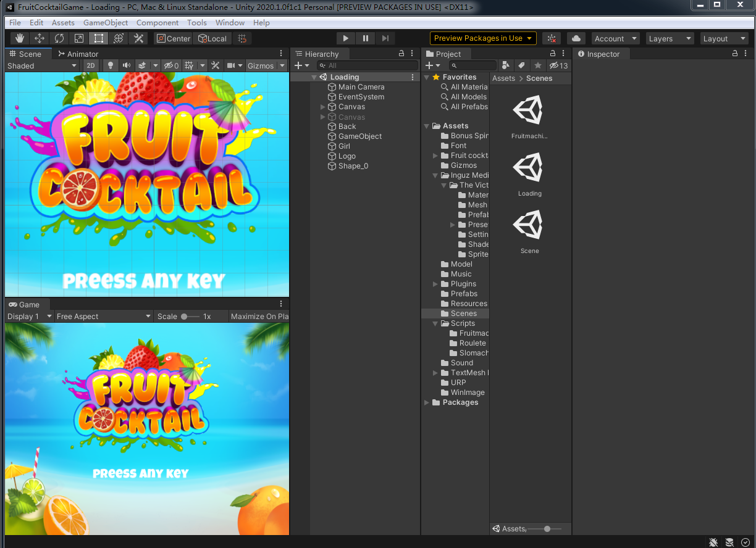Viewport: 756px width, 548px height.
Task: Select the combined Transform tool
Action: (118, 38)
